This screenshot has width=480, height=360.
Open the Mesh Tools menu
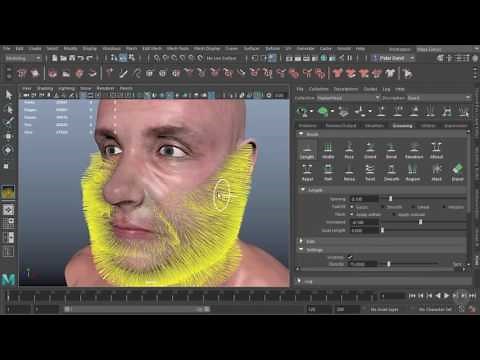[177, 49]
